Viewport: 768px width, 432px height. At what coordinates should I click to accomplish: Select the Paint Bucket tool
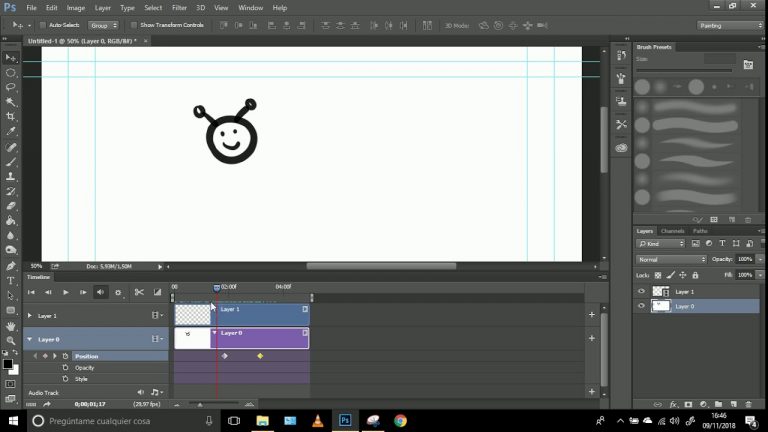[10, 220]
